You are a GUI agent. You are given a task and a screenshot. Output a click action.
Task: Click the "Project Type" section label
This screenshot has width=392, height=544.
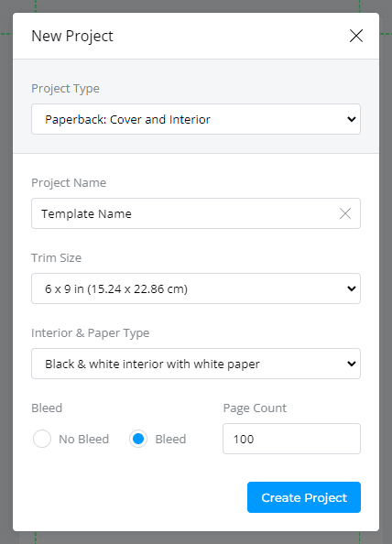coord(65,89)
